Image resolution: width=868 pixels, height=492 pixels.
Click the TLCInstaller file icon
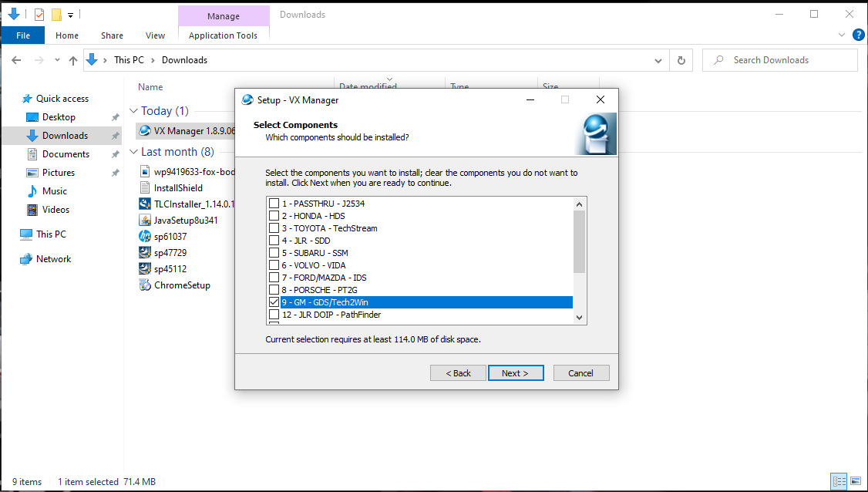(x=144, y=204)
